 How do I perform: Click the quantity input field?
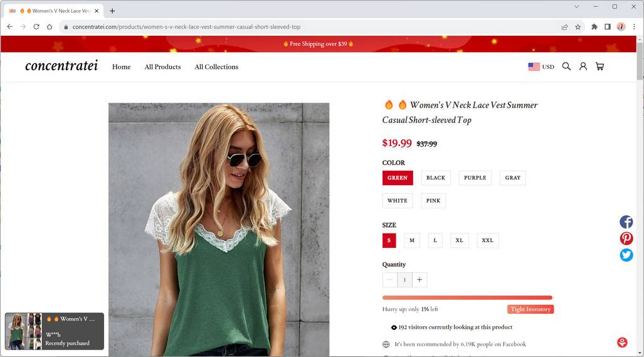tap(404, 280)
